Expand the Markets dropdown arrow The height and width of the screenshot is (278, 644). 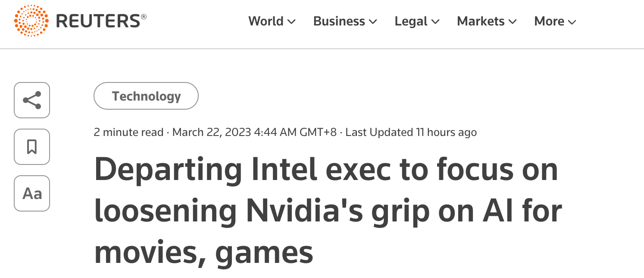click(x=513, y=22)
